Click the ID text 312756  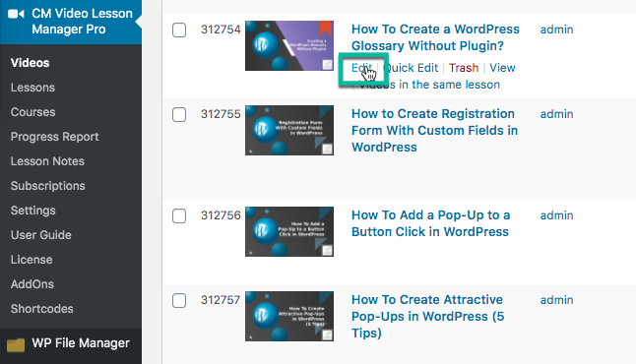pyautogui.click(x=221, y=215)
